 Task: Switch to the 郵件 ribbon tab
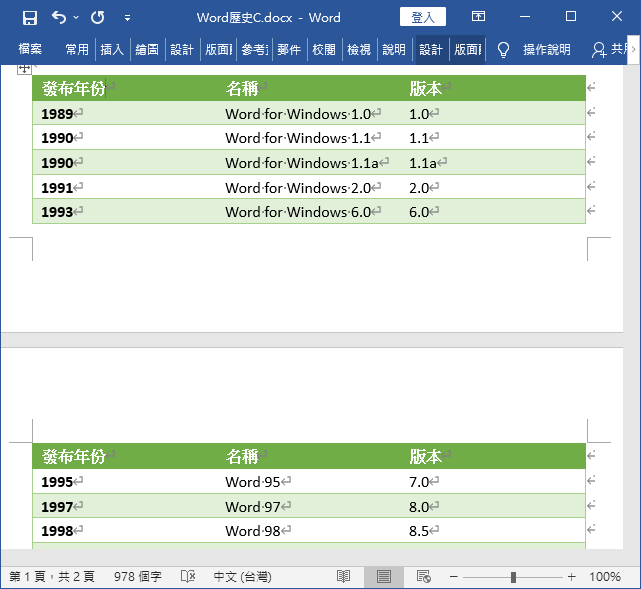point(289,49)
